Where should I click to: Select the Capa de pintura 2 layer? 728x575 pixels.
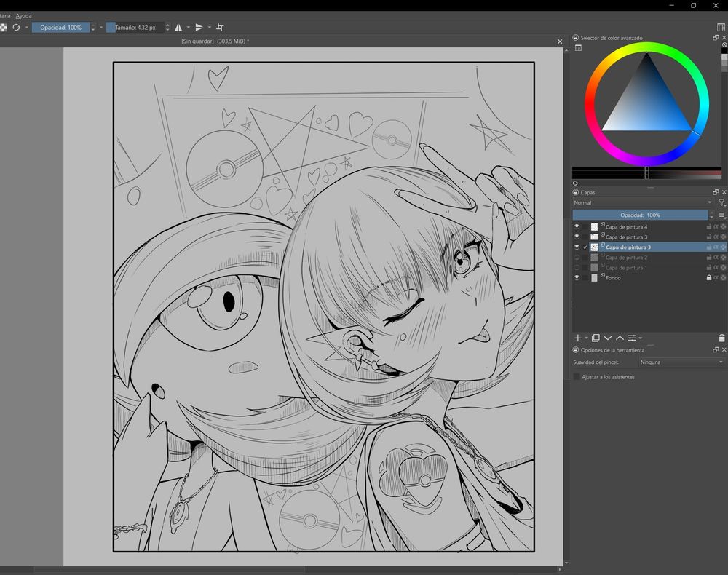(649, 258)
